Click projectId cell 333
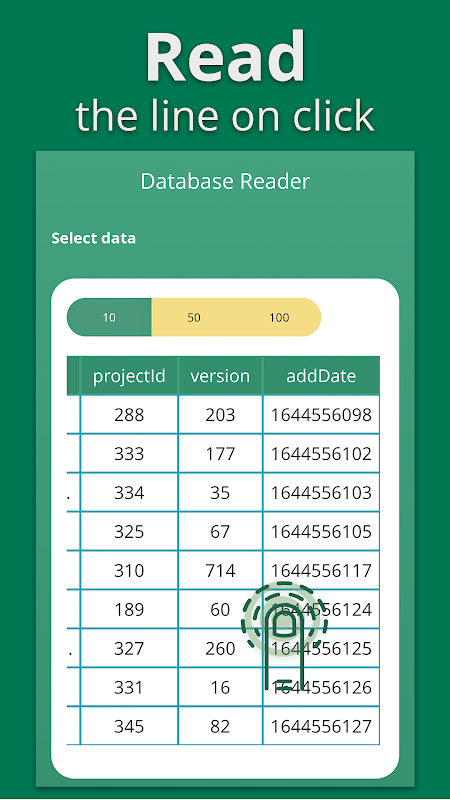This screenshot has width=450, height=800. pyautogui.click(x=129, y=454)
